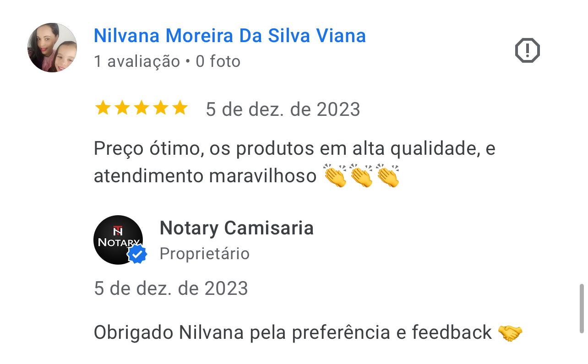This screenshot has width=588, height=364.
Task: Click the second yellow rating star
Action: 122,109
